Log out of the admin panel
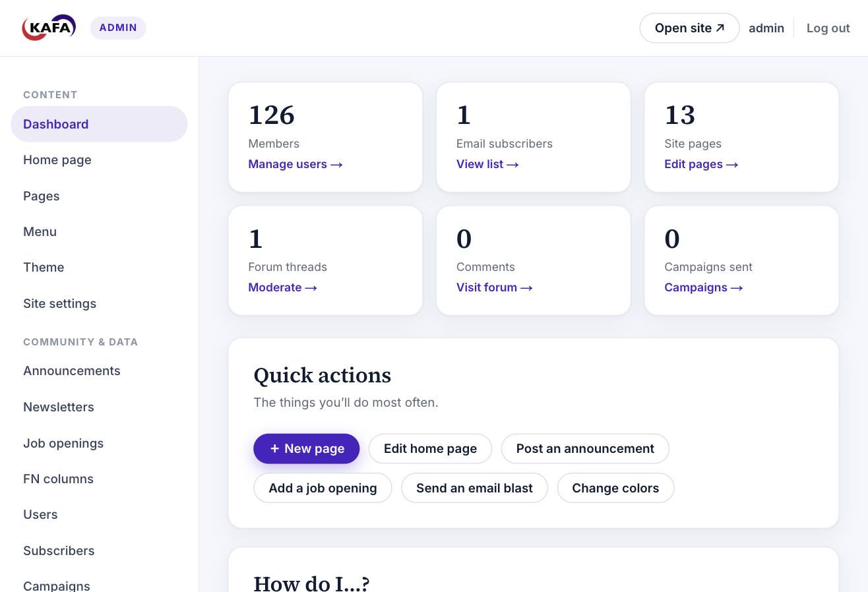Viewport: 868px width, 592px height. (828, 28)
